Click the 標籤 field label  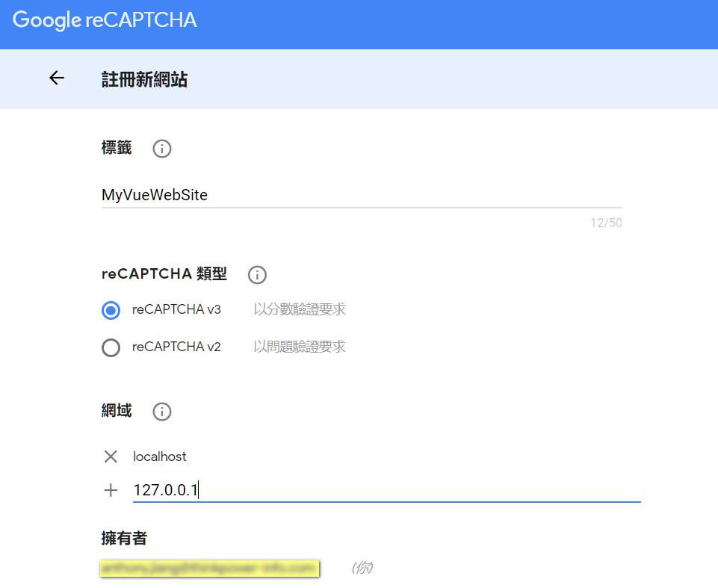pos(117,148)
